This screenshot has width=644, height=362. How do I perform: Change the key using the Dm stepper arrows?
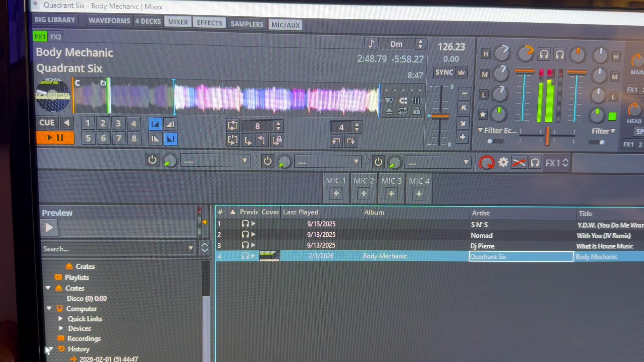pyautogui.click(x=420, y=44)
